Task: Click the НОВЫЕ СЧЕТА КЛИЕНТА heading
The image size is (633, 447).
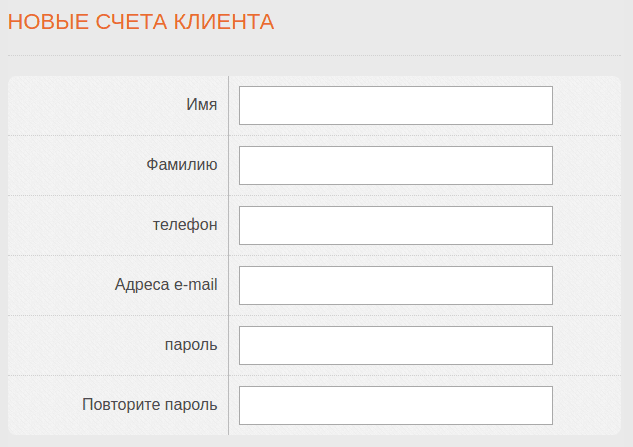Action: tap(141, 22)
